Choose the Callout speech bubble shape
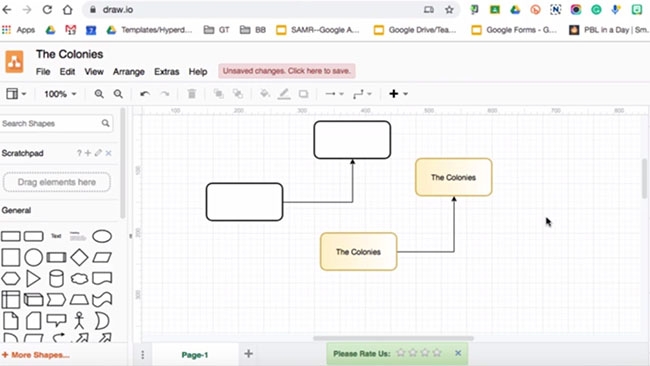The image size is (650, 366). 56,320
